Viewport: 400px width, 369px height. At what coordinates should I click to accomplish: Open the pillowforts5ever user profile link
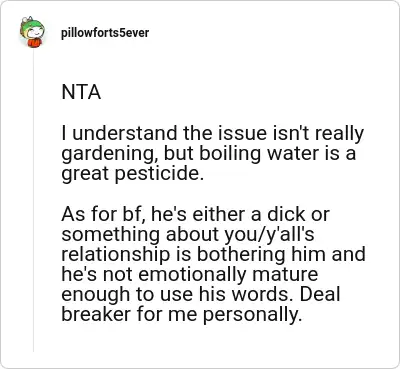coord(105,33)
